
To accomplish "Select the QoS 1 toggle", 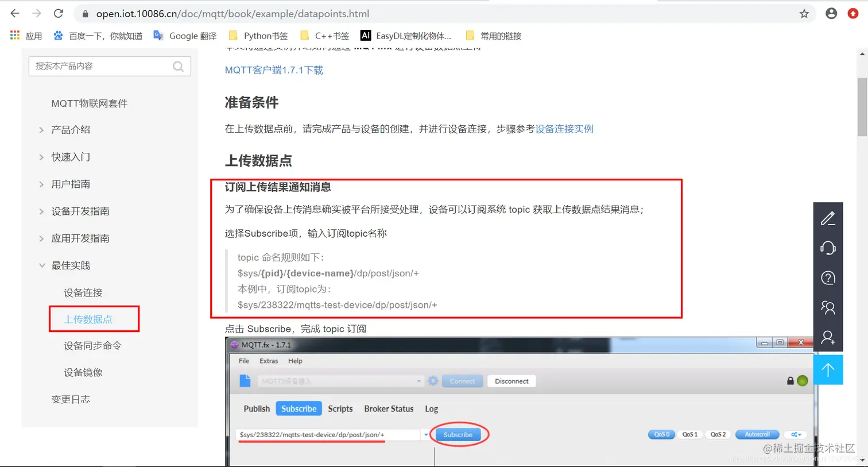I will [690, 435].
